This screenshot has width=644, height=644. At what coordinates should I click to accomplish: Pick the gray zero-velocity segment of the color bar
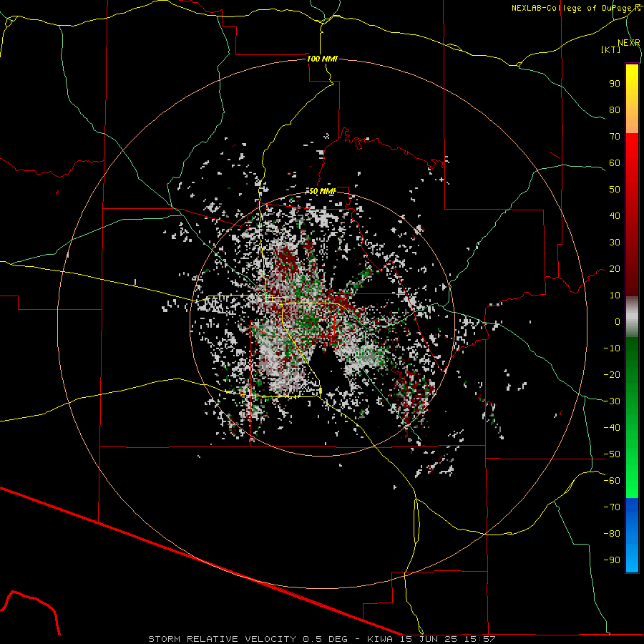click(632, 317)
